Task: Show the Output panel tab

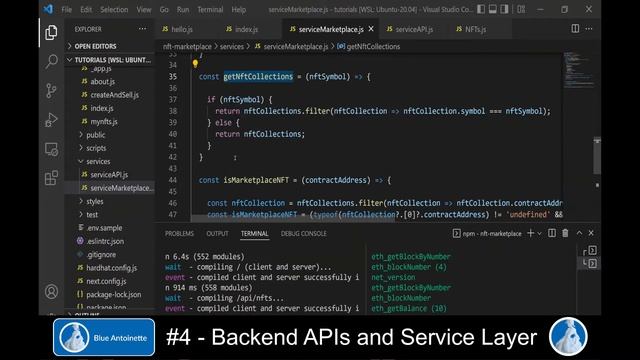Action: 217,233
